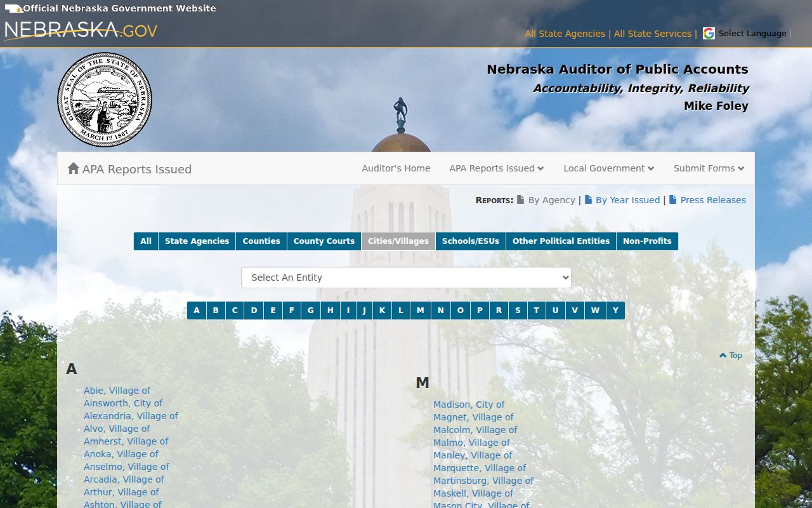This screenshot has height=508, width=812.
Task: Jump to letter W
Action: (595, 311)
